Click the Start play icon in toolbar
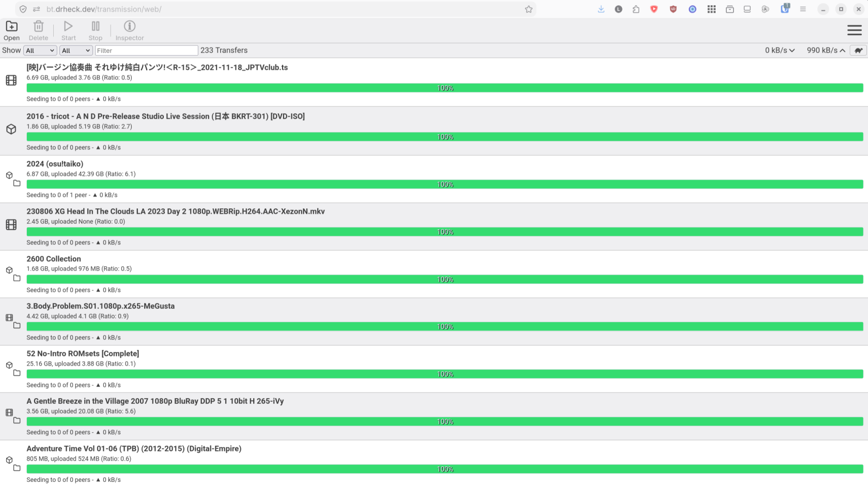This screenshot has width=868, height=487. [68, 26]
